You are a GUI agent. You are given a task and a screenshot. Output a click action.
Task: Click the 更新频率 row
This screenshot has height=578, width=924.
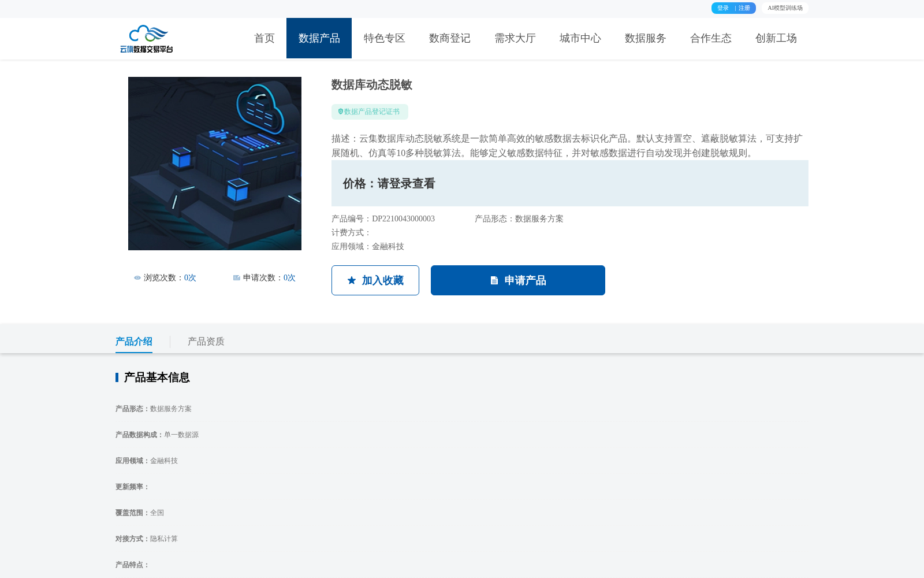tap(133, 487)
